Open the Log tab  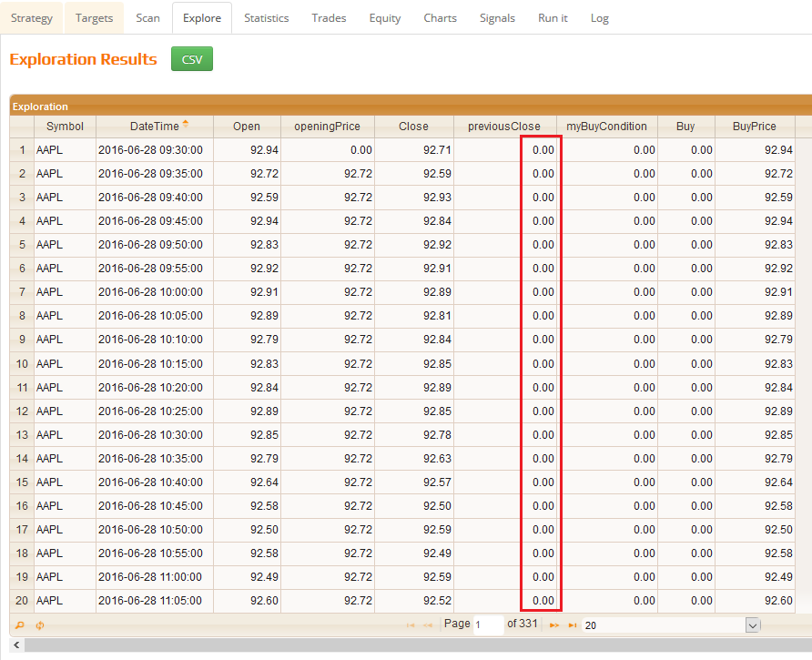pyautogui.click(x=600, y=18)
